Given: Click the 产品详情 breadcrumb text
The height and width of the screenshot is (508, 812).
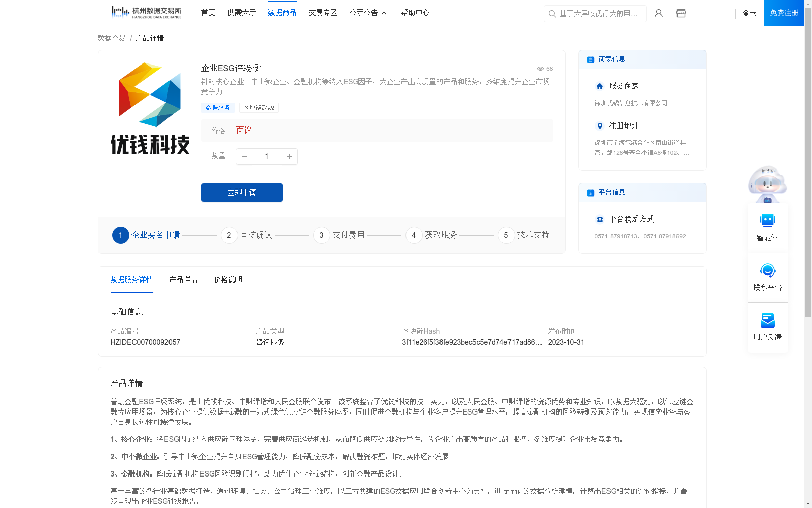Looking at the screenshot, I should pyautogui.click(x=150, y=38).
